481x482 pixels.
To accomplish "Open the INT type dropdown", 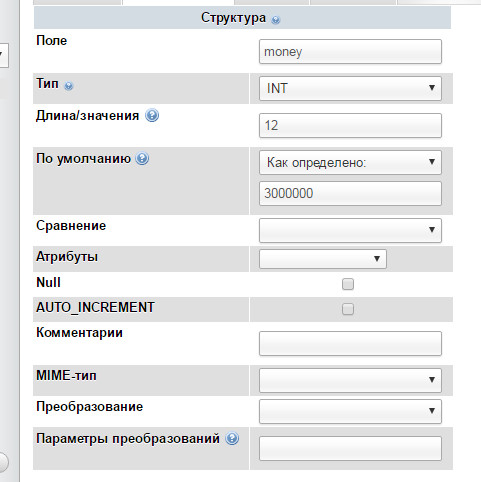I will (x=350, y=88).
